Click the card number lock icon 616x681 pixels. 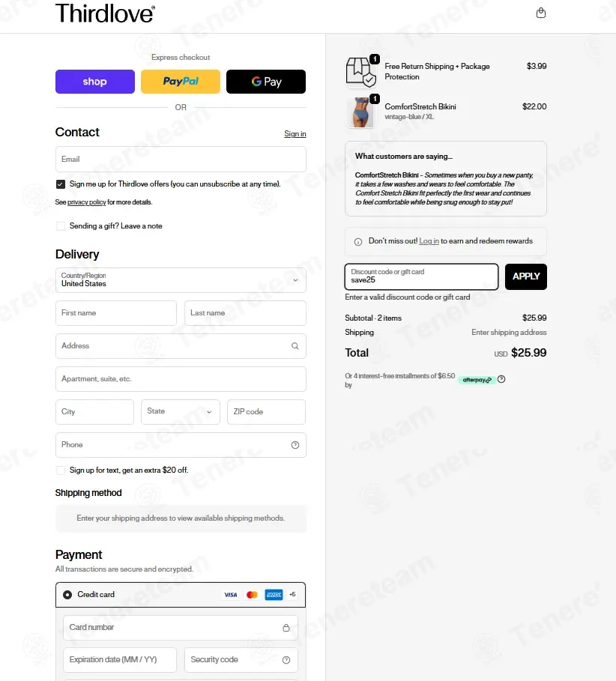click(x=286, y=628)
